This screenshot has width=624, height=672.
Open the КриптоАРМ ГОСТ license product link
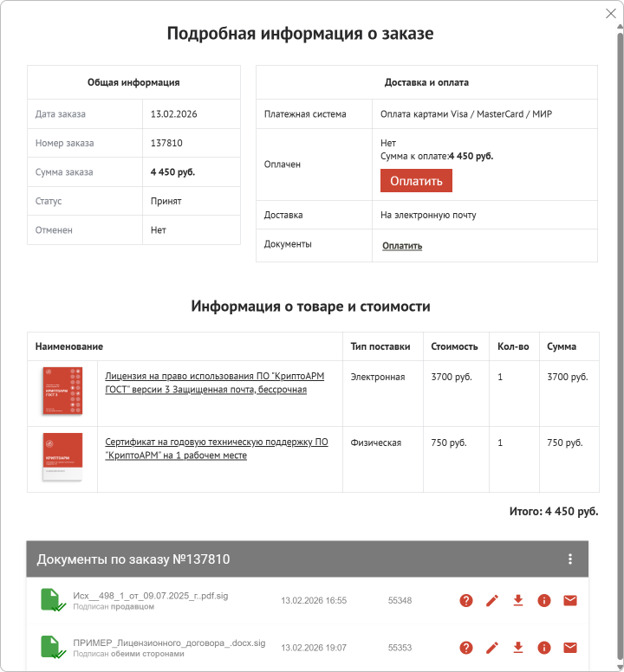pyautogui.click(x=214, y=383)
